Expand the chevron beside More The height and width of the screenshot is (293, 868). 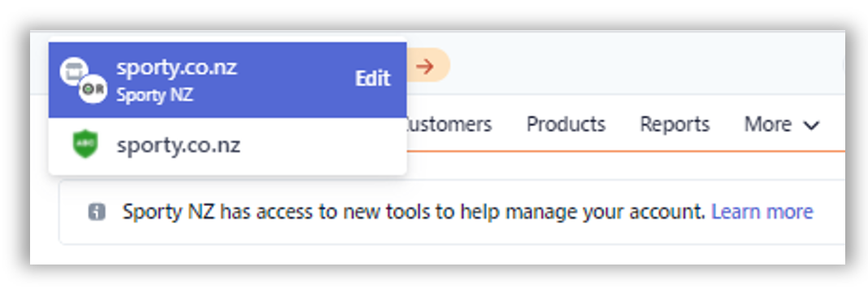click(811, 125)
